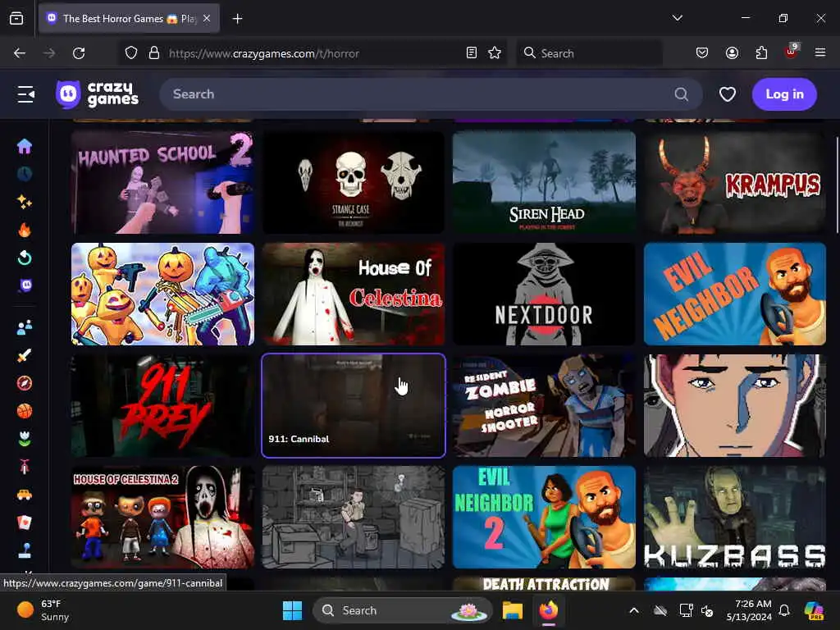
Task: Open Strange Case skulls game thumbnail
Action: (353, 182)
